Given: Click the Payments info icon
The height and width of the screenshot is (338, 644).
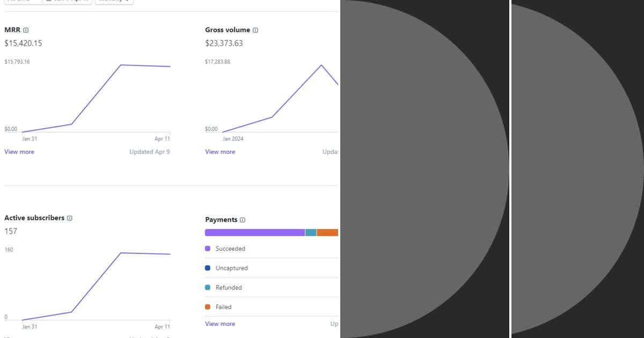Looking at the screenshot, I should pos(243,219).
